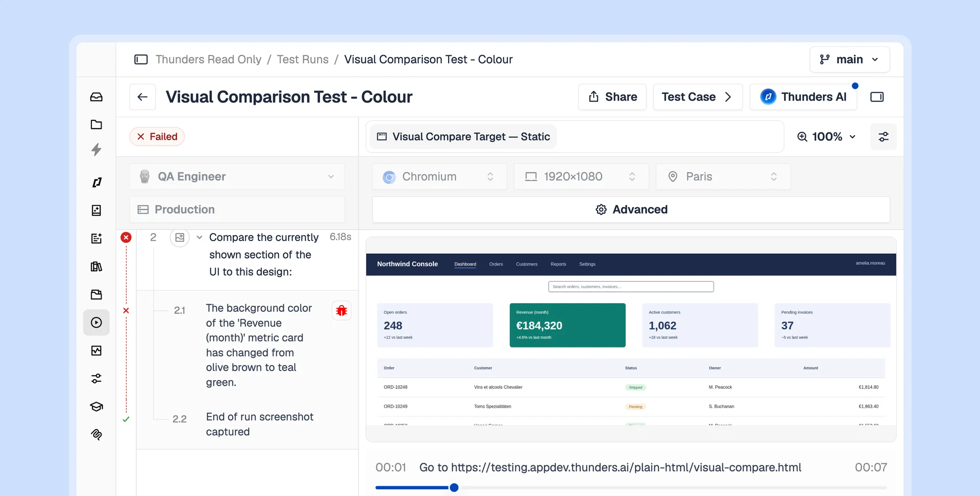This screenshot has width=980, height=496.
Task: Open the viewer settings sliders icon
Action: (x=884, y=137)
